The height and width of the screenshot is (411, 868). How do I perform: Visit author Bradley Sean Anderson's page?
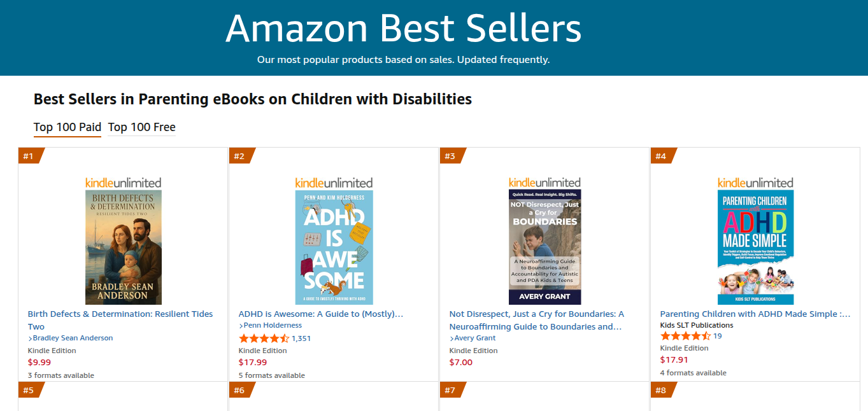pyautogui.click(x=73, y=338)
